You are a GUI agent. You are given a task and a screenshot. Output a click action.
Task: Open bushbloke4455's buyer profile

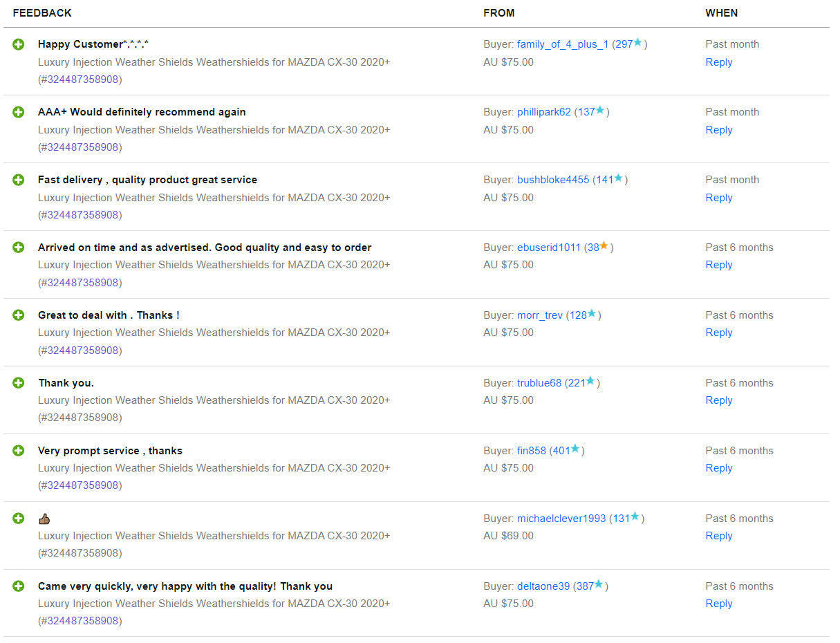[553, 180]
